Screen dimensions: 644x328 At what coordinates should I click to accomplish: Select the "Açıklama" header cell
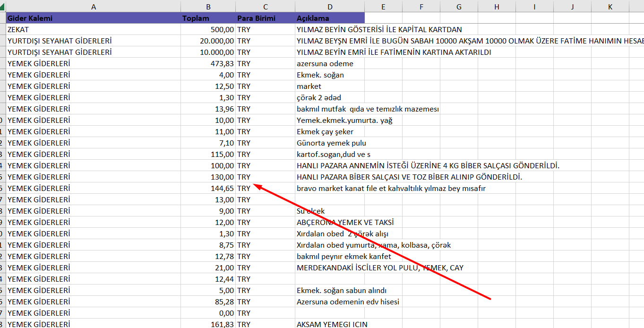(329, 18)
